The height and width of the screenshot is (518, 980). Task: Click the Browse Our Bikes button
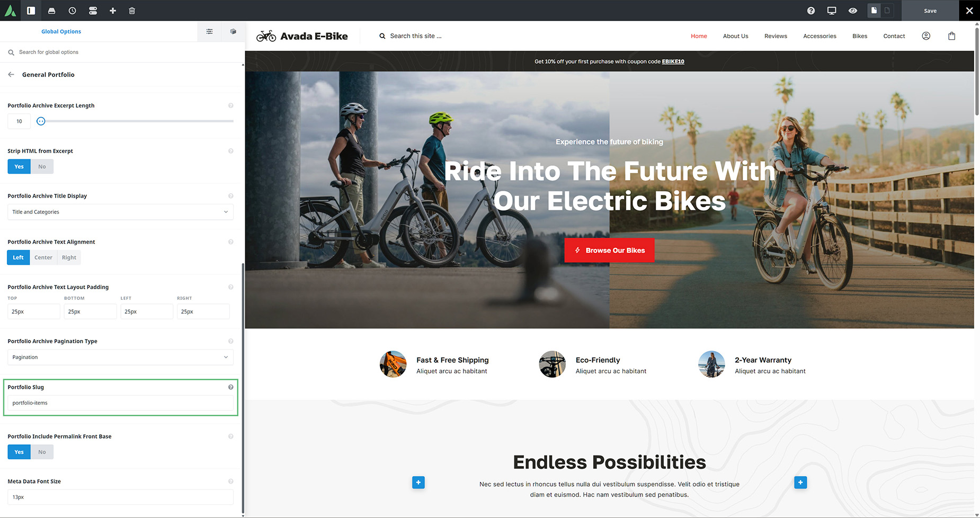point(609,251)
